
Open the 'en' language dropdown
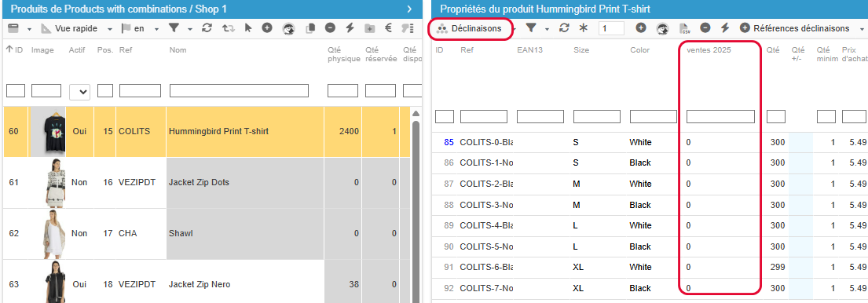140,28
